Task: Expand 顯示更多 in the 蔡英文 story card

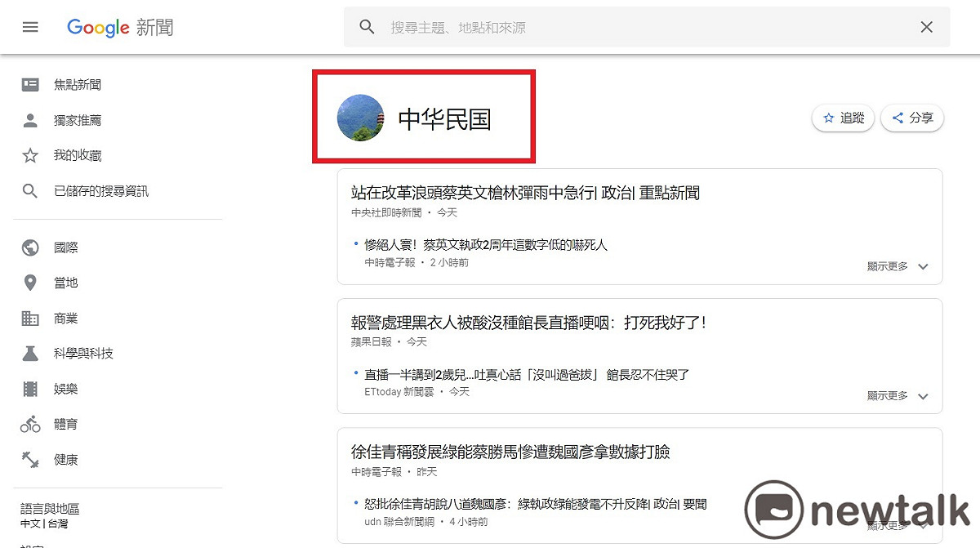Action: (898, 266)
